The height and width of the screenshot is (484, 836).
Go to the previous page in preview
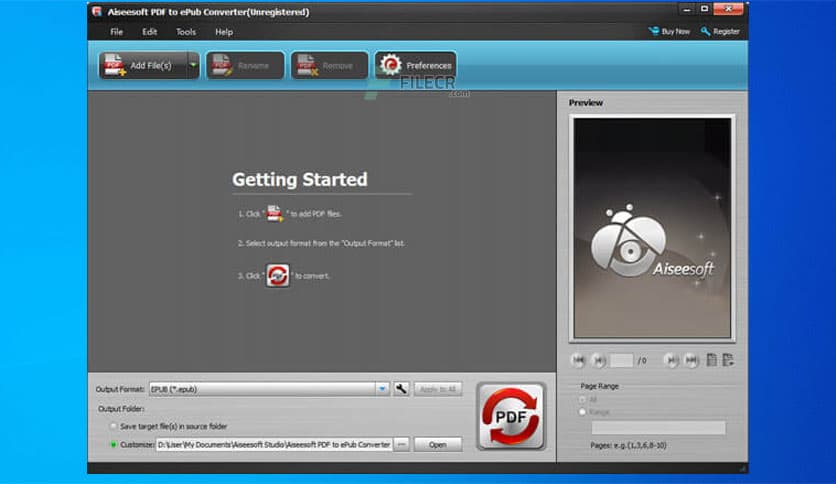click(x=599, y=361)
